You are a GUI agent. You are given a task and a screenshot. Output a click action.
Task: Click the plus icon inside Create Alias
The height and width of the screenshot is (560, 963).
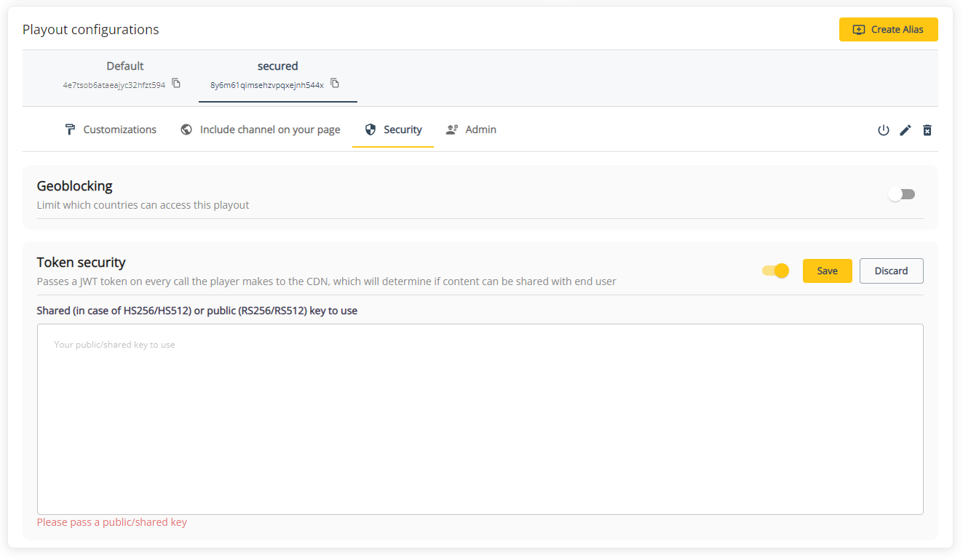[858, 29]
